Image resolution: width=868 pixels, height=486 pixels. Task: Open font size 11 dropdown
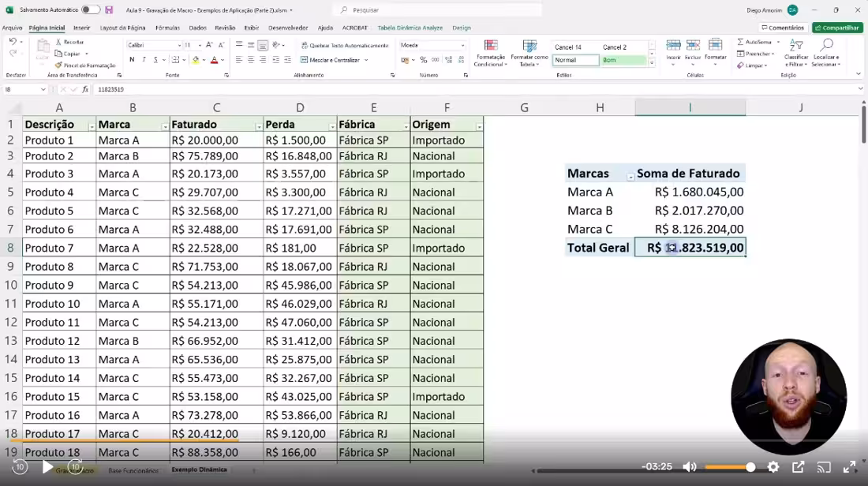[199, 46]
